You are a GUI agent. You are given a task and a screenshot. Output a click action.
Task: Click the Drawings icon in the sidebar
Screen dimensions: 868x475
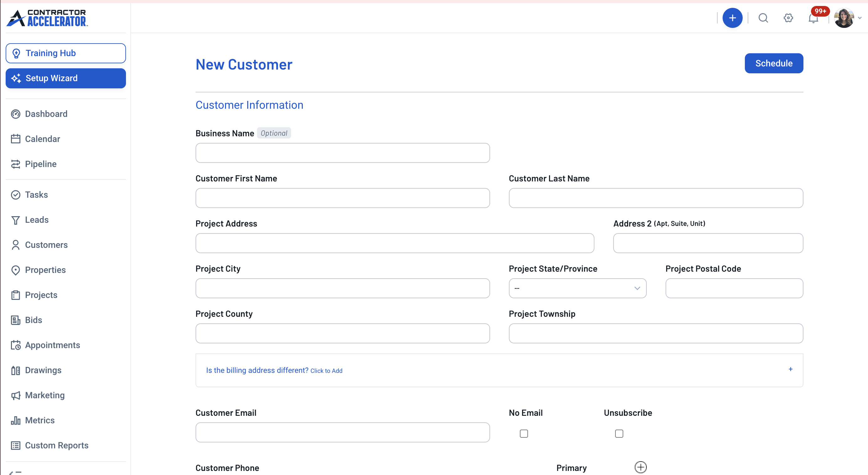point(15,370)
